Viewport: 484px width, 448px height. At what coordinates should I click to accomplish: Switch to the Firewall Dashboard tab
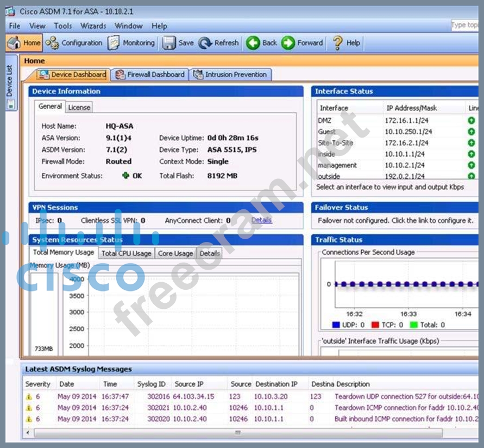point(150,74)
